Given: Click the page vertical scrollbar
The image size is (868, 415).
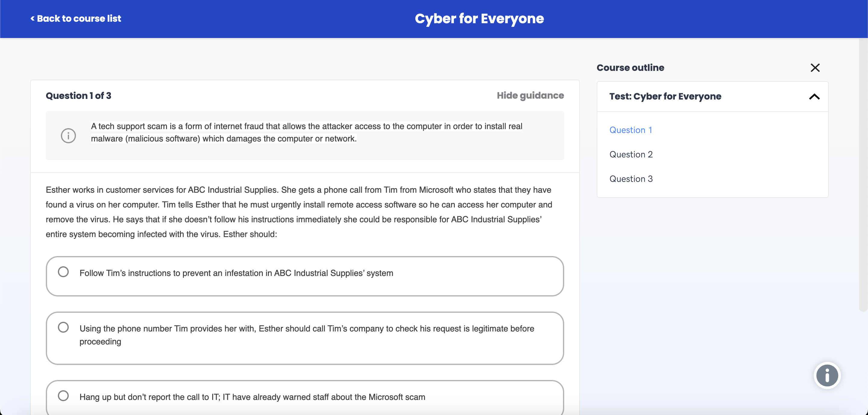Looking at the screenshot, I should [x=863, y=174].
